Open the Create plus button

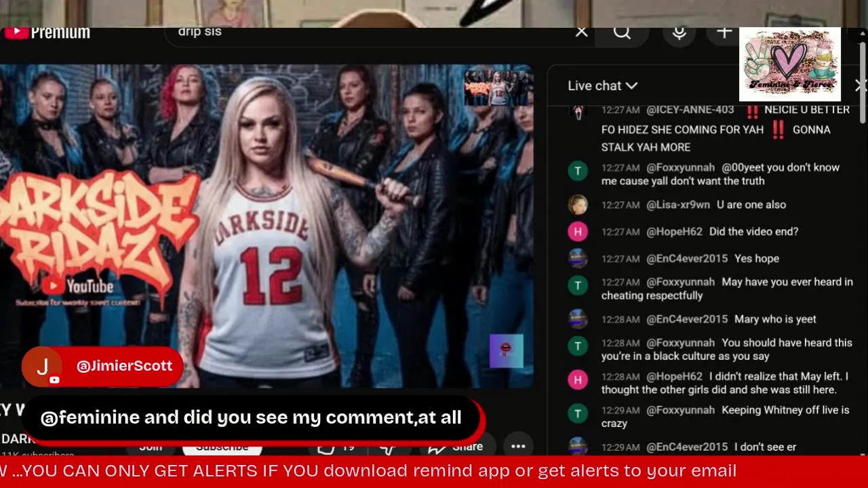pos(724,32)
